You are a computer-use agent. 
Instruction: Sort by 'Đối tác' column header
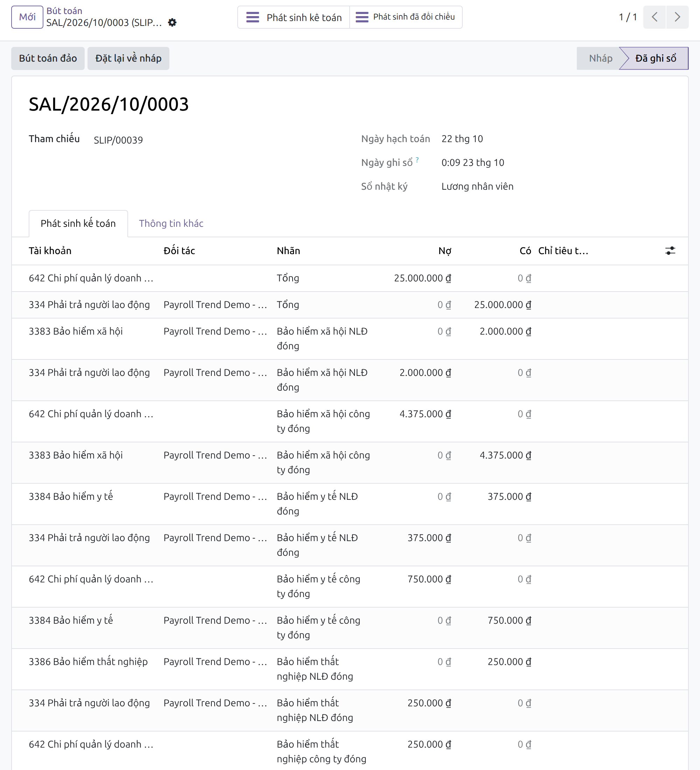point(179,251)
